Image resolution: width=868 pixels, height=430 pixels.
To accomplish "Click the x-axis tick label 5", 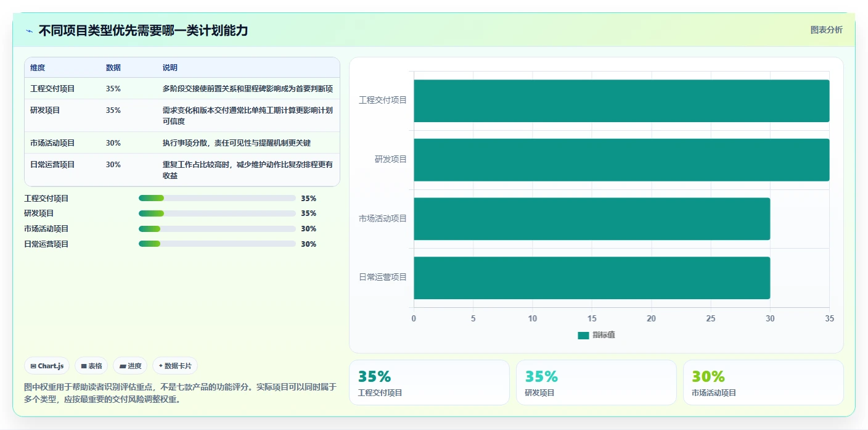I will tap(473, 318).
